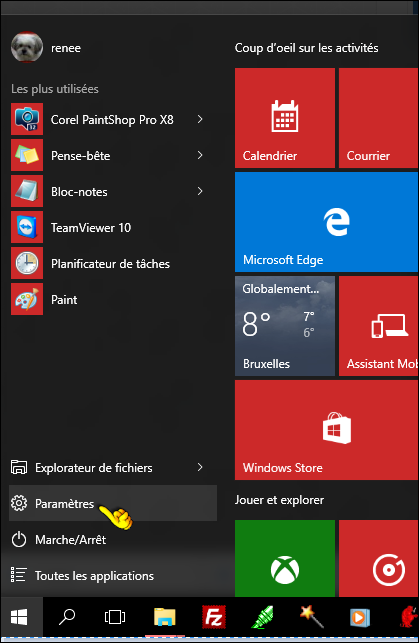Expand Explorateur de fichiers arrow

tap(200, 467)
